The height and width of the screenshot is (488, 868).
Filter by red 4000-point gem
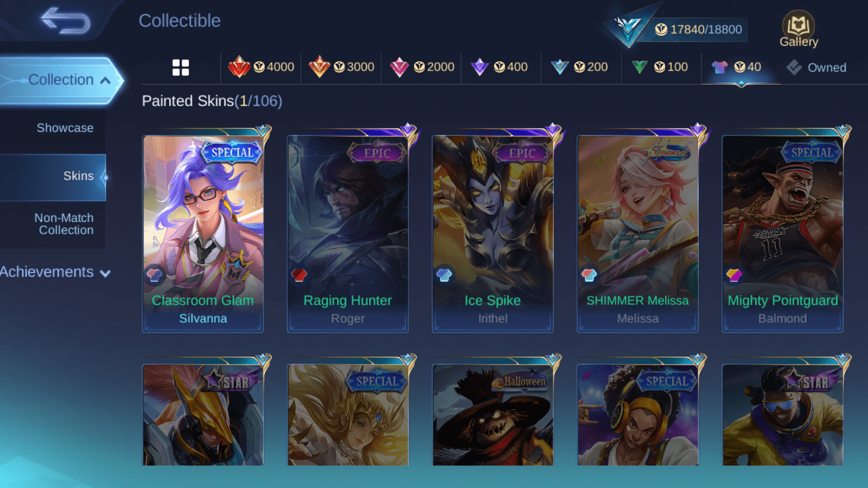(x=261, y=67)
